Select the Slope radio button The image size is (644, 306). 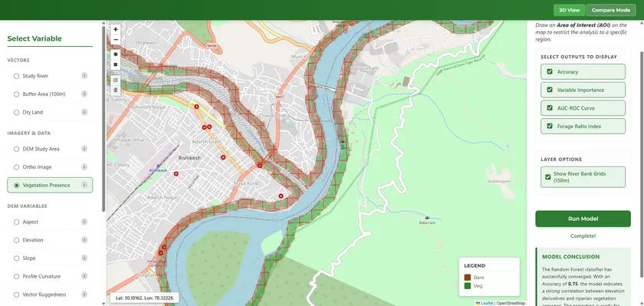point(16,258)
